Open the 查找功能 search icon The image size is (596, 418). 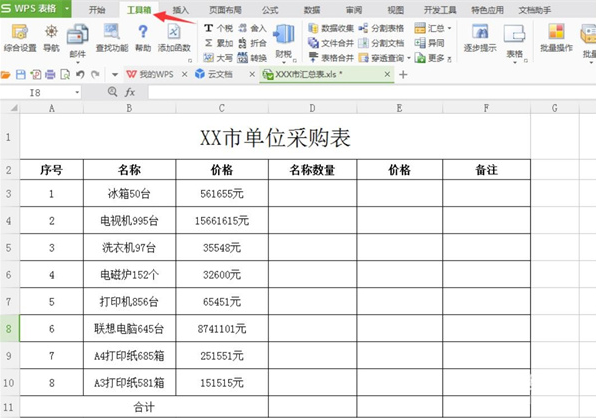[x=111, y=32]
